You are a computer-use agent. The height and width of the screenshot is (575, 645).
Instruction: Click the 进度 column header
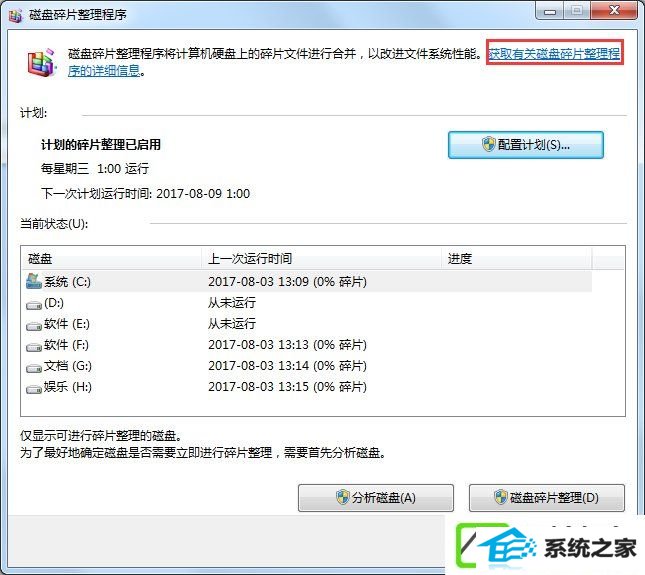[517, 258]
